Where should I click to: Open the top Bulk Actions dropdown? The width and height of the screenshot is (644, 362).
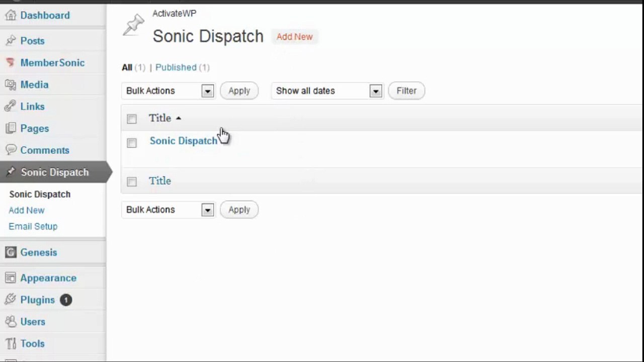point(168,90)
